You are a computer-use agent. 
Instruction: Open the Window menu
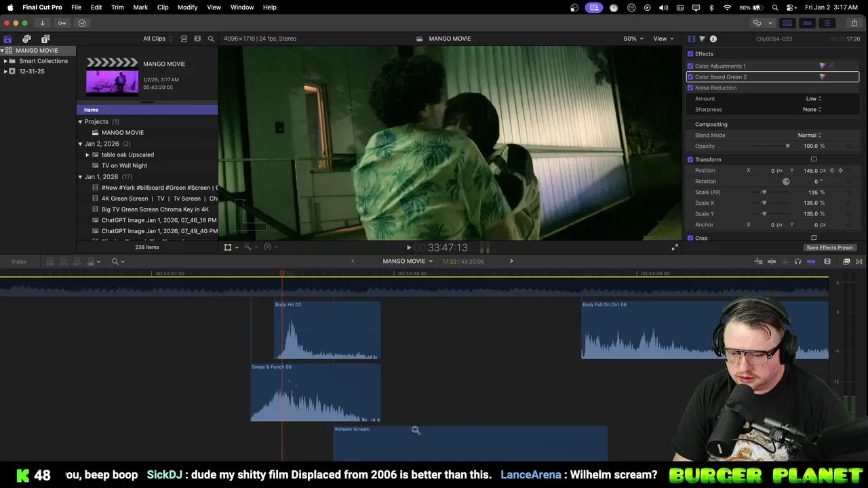[x=242, y=7]
